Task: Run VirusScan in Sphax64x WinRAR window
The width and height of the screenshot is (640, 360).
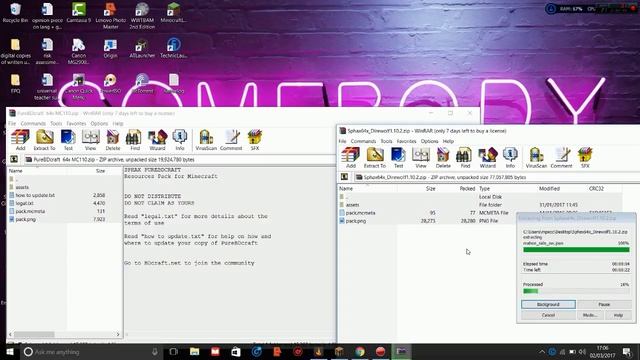Action: pos(536,158)
